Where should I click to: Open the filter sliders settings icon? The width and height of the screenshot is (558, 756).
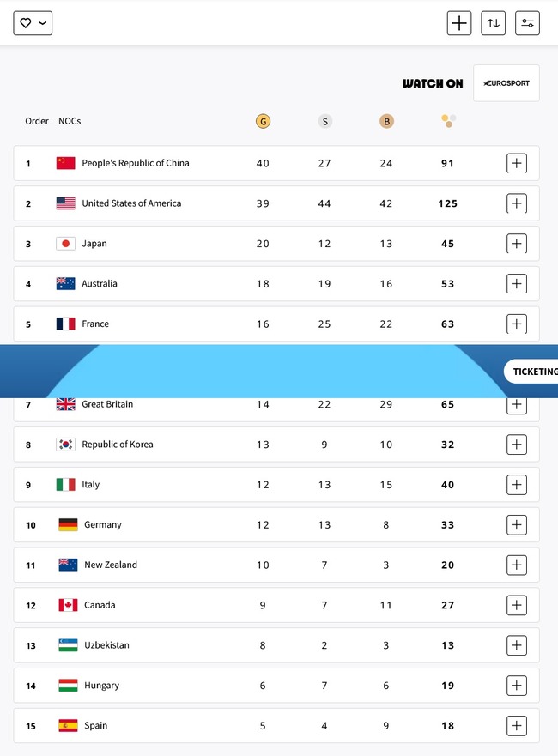[527, 23]
